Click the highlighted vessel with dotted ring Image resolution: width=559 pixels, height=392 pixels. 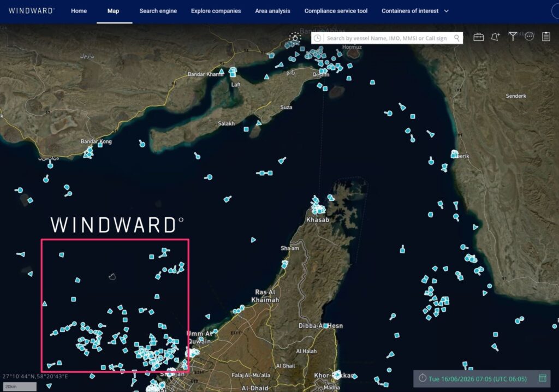point(295,38)
